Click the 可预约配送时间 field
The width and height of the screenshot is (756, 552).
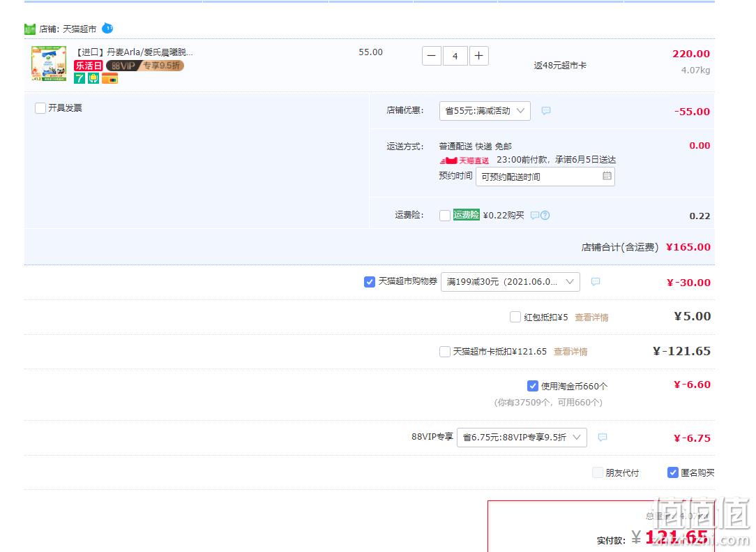pos(545,177)
